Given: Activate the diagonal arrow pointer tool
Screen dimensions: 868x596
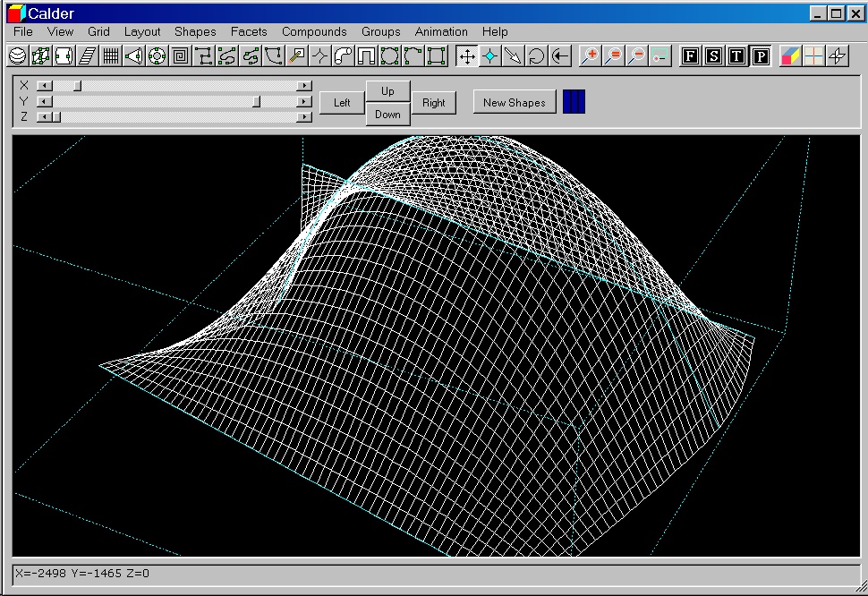Looking at the screenshot, I should point(513,56).
